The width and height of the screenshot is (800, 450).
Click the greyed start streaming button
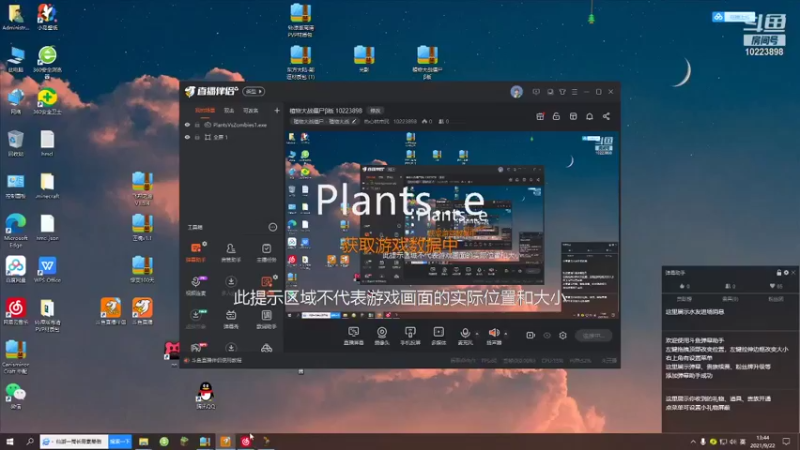[593, 335]
